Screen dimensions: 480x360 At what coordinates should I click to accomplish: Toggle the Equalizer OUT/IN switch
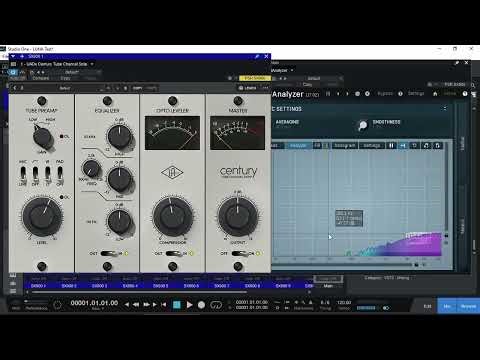click(109, 254)
